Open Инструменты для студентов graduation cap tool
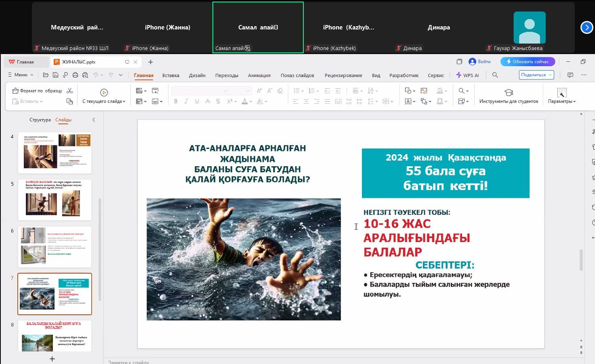The width and height of the screenshot is (595, 364). point(509,92)
